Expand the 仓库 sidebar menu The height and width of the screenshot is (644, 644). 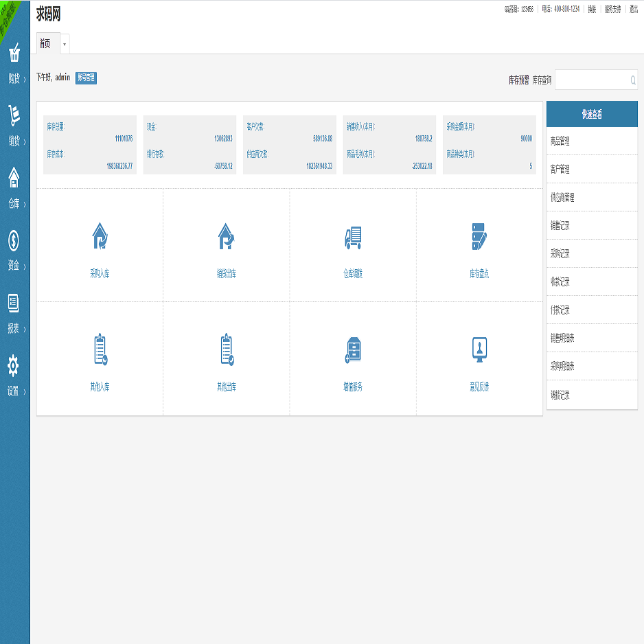[x=14, y=189]
